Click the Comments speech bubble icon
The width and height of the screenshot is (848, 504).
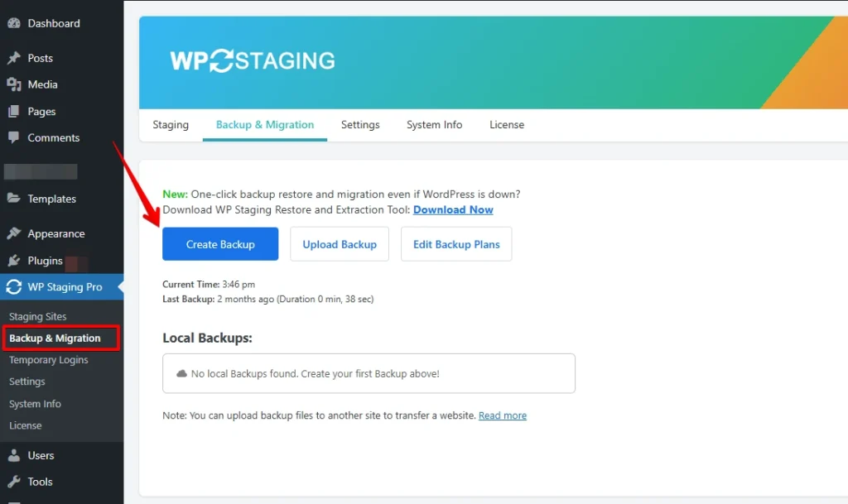pos(14,137)
